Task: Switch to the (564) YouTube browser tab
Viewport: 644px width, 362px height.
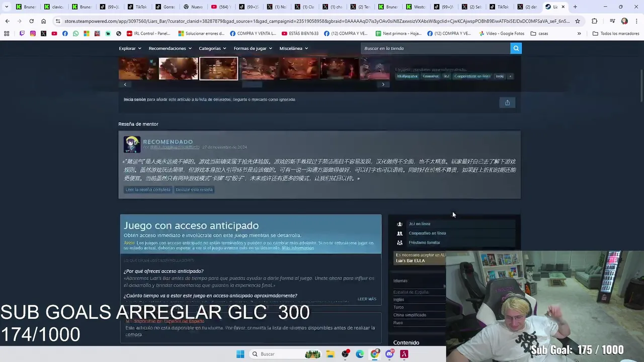Action: pos(220,7)
